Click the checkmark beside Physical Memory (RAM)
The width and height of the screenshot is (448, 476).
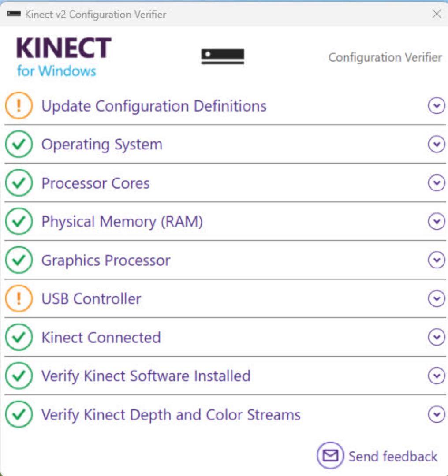click(x=19, y=222)
